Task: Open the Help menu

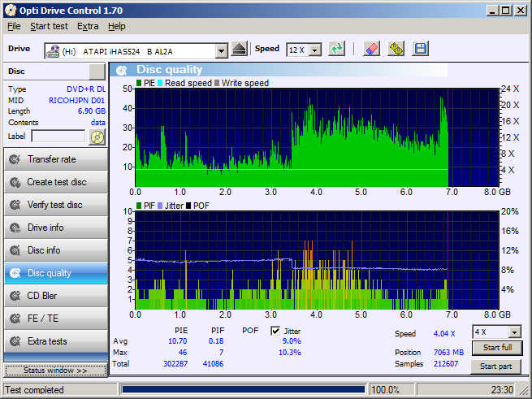Action: (117, 26)
